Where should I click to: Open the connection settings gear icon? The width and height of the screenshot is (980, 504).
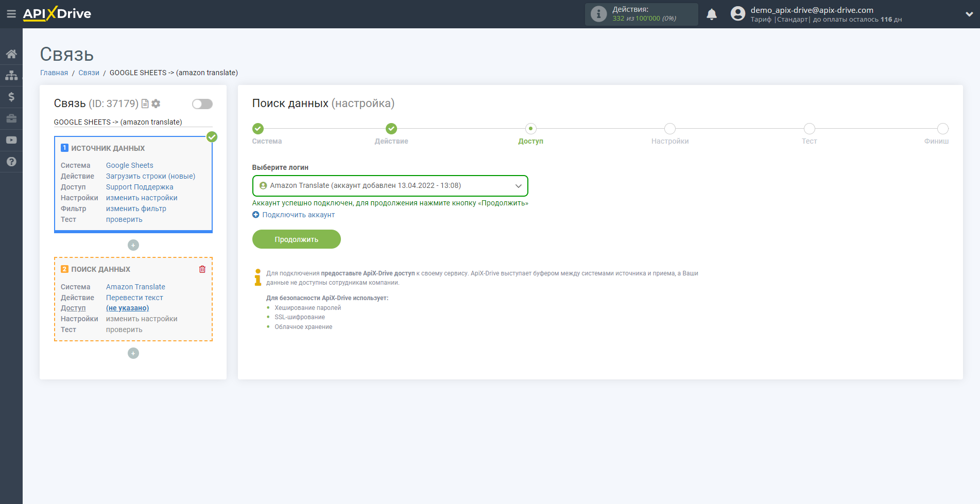[156, 104]
